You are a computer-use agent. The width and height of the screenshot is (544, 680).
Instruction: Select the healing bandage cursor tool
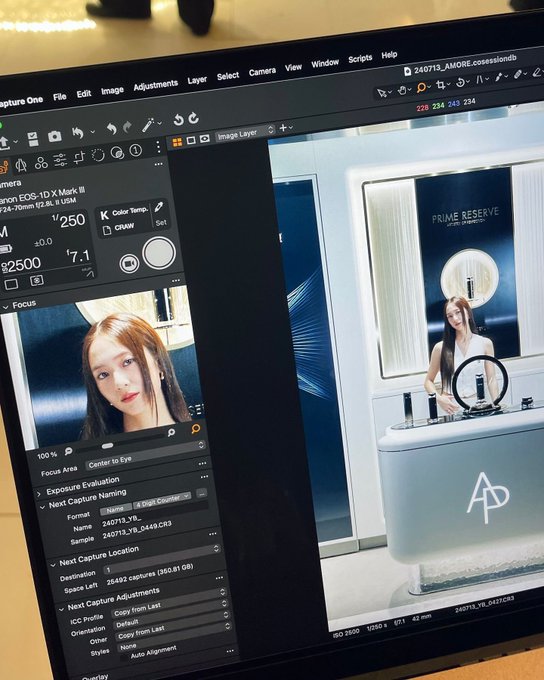pyautogui.click(x=518, y=75)
